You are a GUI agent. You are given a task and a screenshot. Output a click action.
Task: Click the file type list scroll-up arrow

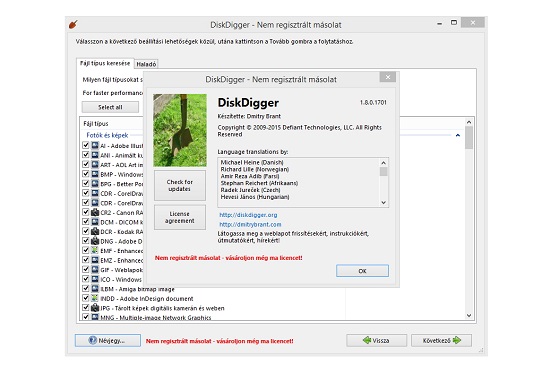(x=469, y=122)
